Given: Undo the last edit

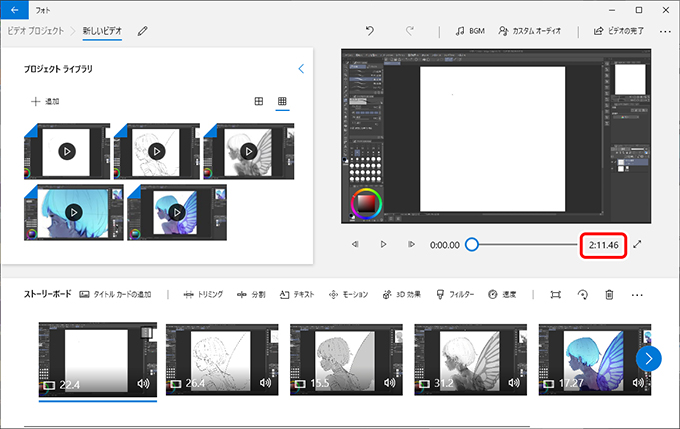Looking at the screenshot, I should click(370, 31).
